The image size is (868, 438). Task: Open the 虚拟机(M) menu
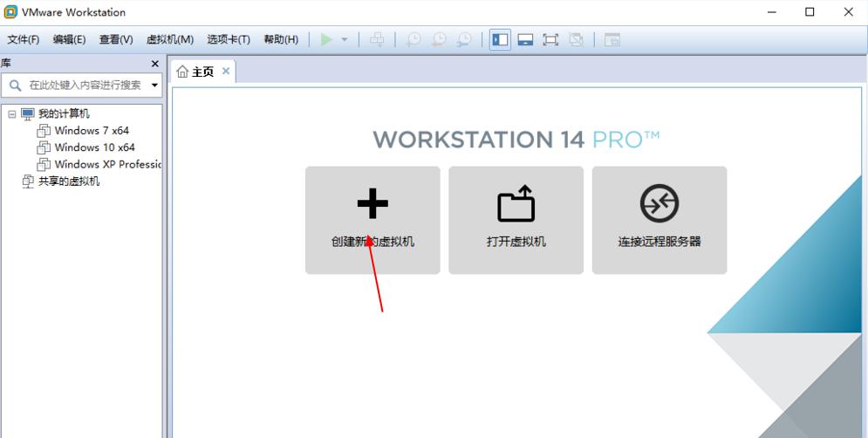pos(170,39)
